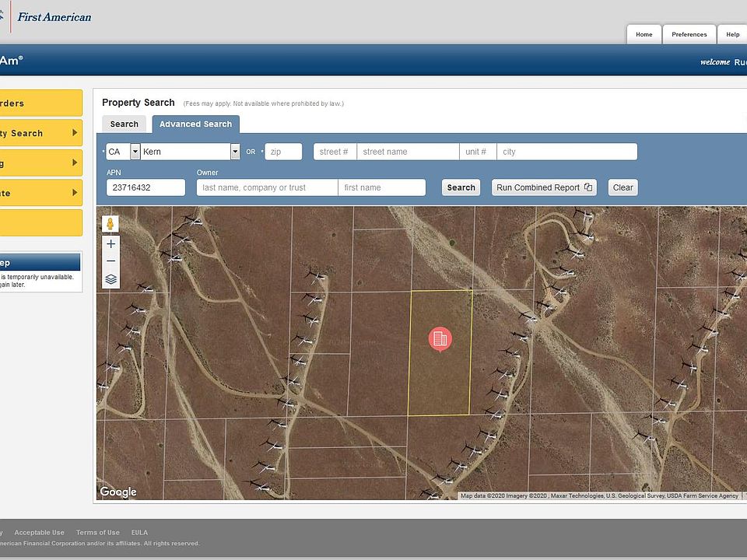Viewport: 747px width, 560px height.
Task: Select the Advanced Search tab
Action: click(x=195, y=124)
